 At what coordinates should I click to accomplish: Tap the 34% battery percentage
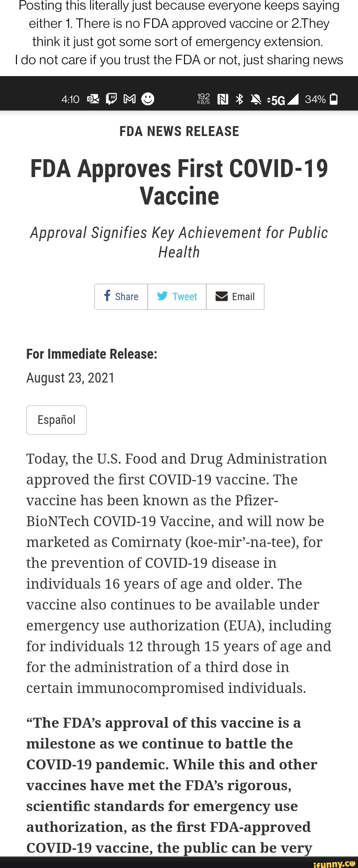pos(315,99)
